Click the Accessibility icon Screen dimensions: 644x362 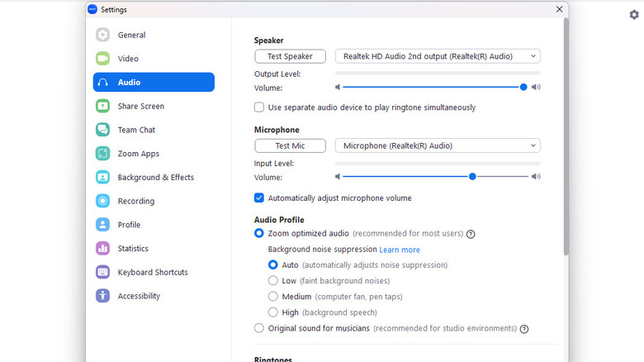point(102,296)
